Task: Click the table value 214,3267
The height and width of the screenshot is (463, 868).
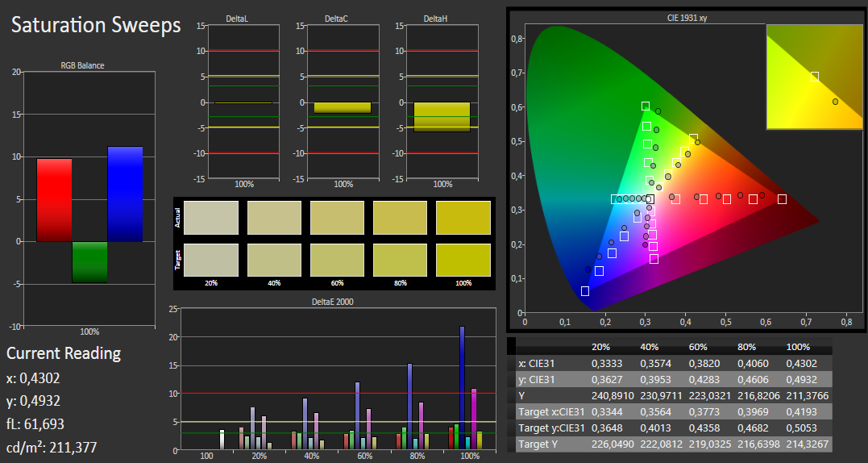Action: (807, 444)
